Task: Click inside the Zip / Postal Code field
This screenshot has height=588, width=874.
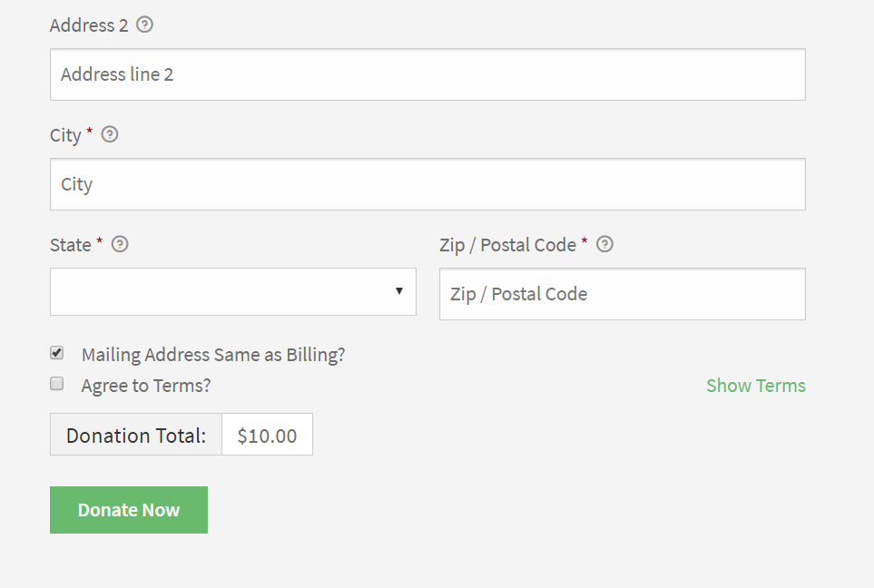Action: coord(622,294)
